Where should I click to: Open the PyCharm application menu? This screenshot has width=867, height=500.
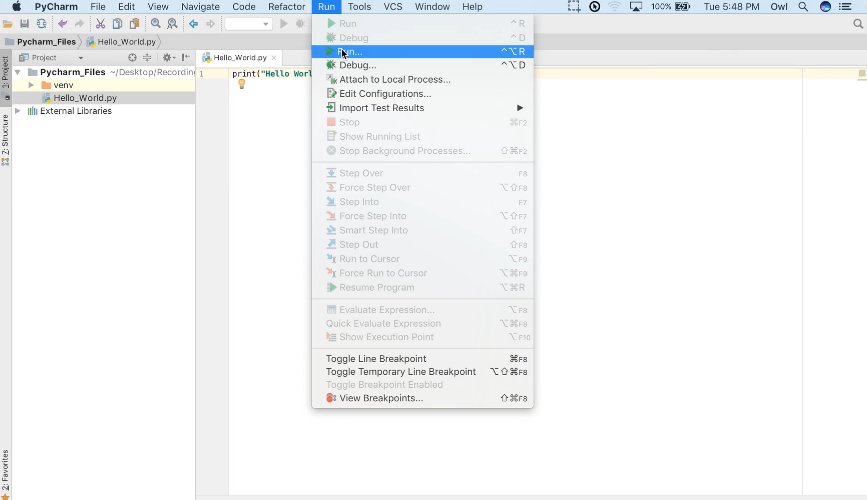coord(56,7)
